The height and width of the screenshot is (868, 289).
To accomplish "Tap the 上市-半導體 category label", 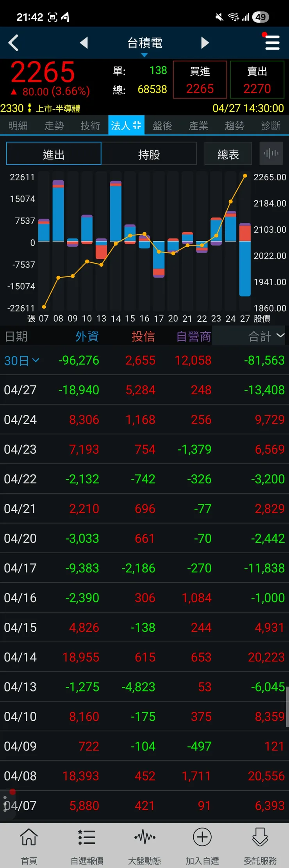I will tap(58, 109).
